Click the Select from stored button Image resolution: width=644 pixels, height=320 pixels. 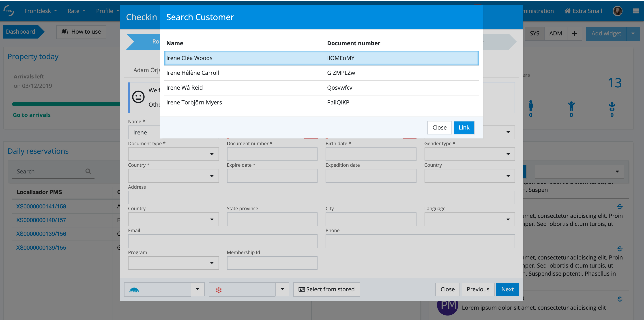(326, 289)
